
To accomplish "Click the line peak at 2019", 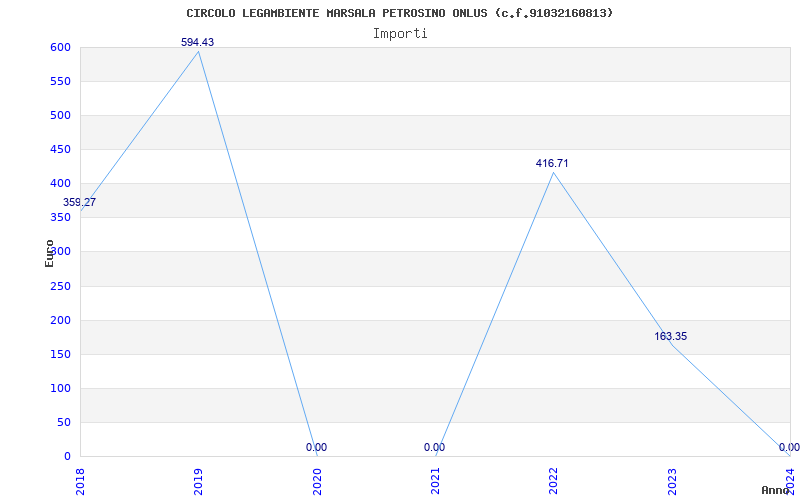I will 198,51.
